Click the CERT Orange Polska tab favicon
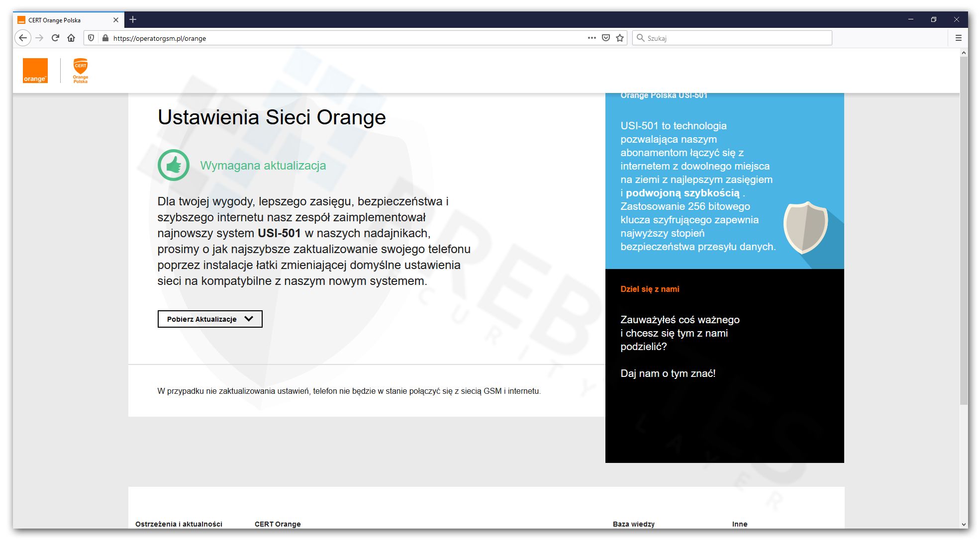This screenshot has width=980, height=540. coord(21,20)
